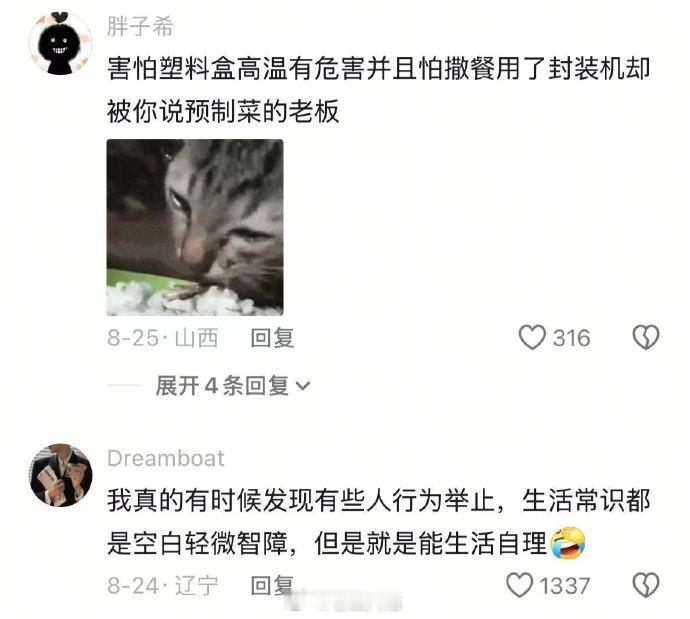690x619 pixels.
Task: View the cat eating rice image
Action: tap(195, 227)
